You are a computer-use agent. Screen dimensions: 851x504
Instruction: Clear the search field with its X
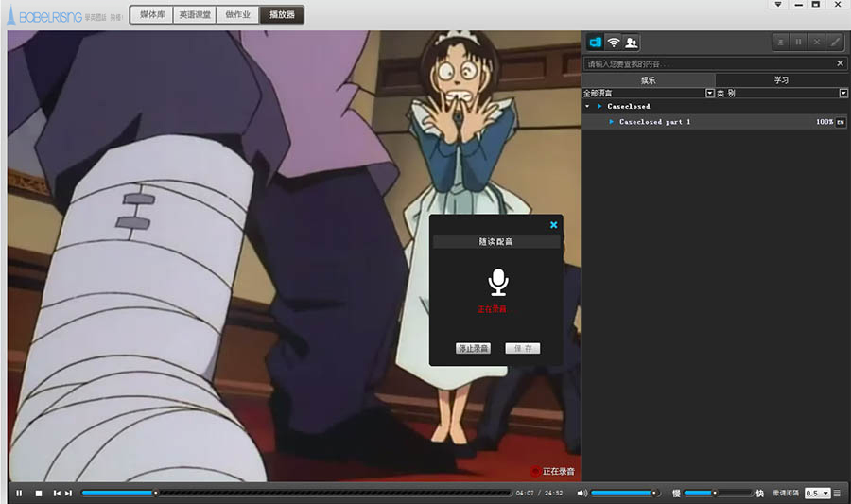click(841, 63)
